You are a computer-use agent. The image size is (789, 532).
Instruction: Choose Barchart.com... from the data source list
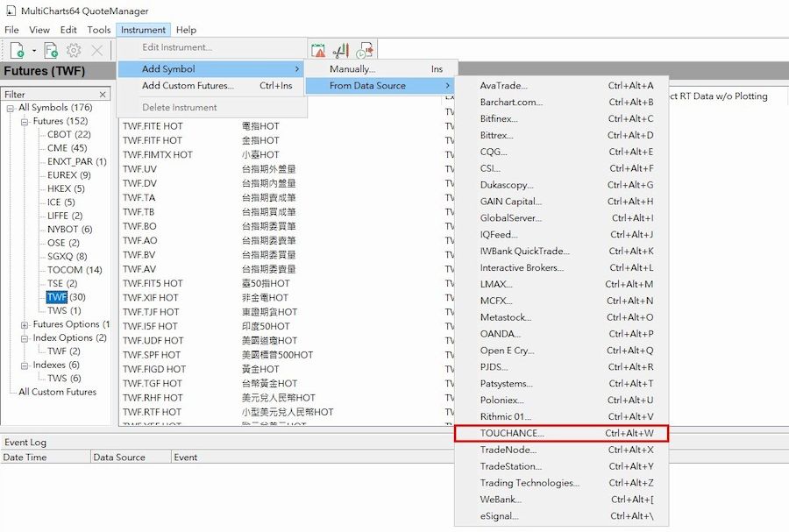point(561,102)
